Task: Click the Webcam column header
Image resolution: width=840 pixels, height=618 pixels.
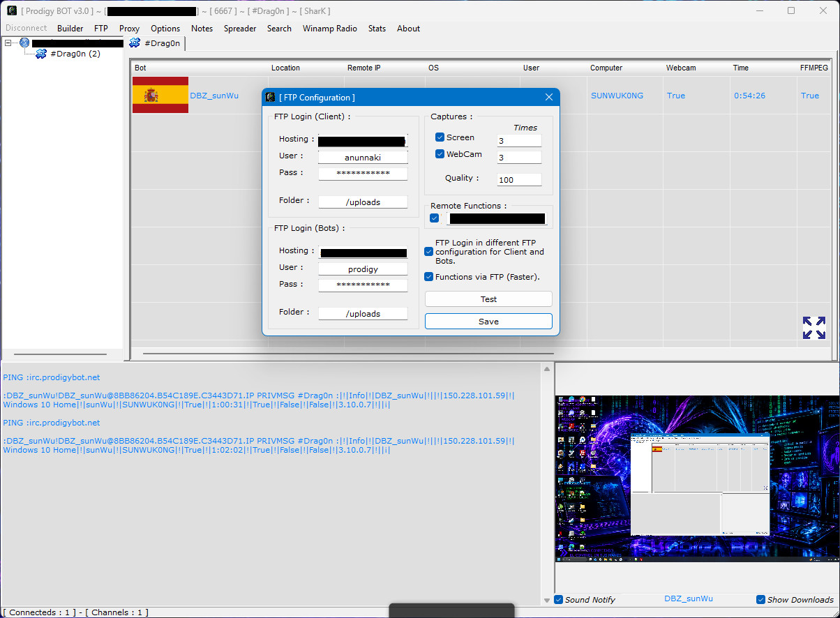Action: pyautogui.click(x=681, y=68)
